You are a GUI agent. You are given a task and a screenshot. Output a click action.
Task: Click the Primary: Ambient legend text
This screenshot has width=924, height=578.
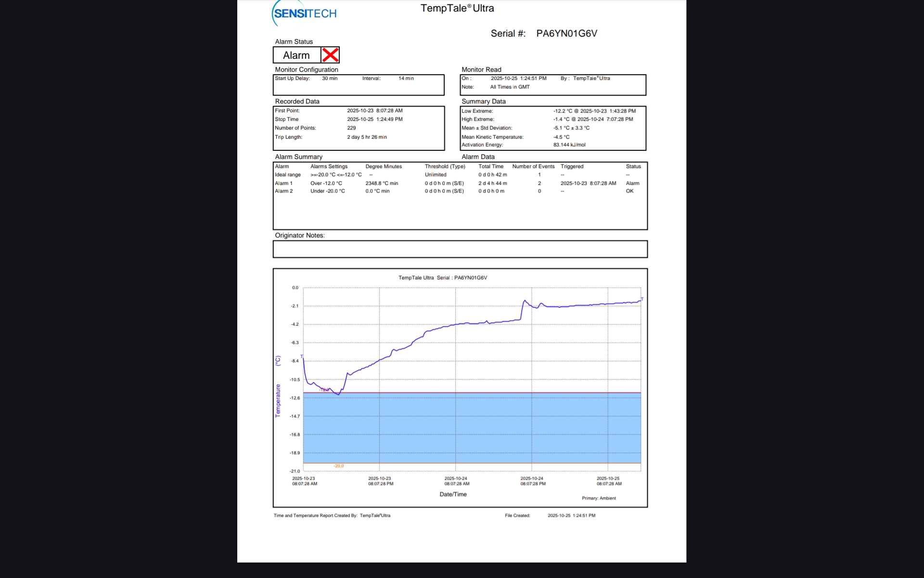598,499
